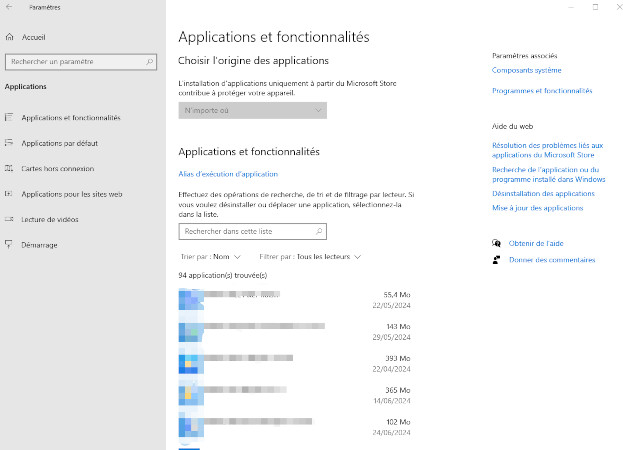This screenshot has width=623, height=450.
Task: Open the N'importe où origin dropdown
Action: 253,110
